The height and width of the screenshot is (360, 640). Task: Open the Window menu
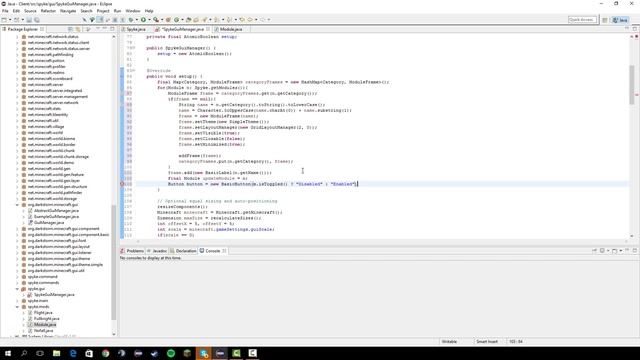[133, 11]
